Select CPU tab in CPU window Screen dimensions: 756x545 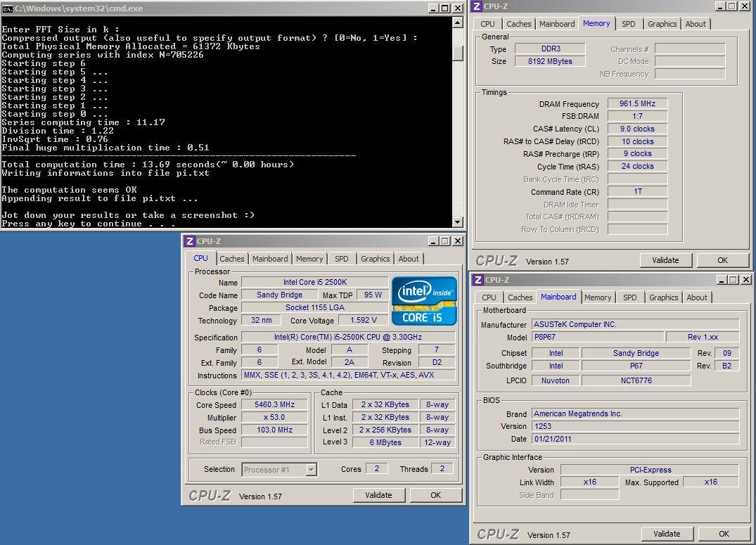[x=200, y=259]
